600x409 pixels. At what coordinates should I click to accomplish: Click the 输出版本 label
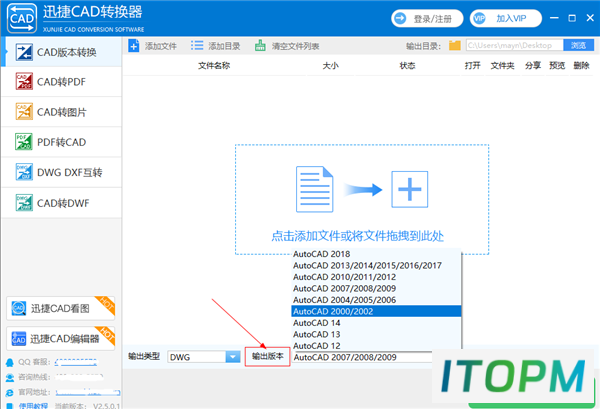click(267, 357)
